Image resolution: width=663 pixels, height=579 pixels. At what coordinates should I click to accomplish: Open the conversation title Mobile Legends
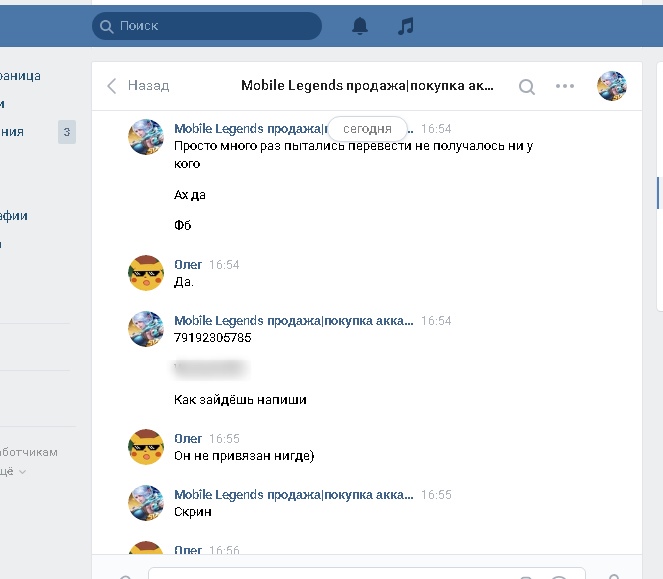click(367, 86)
